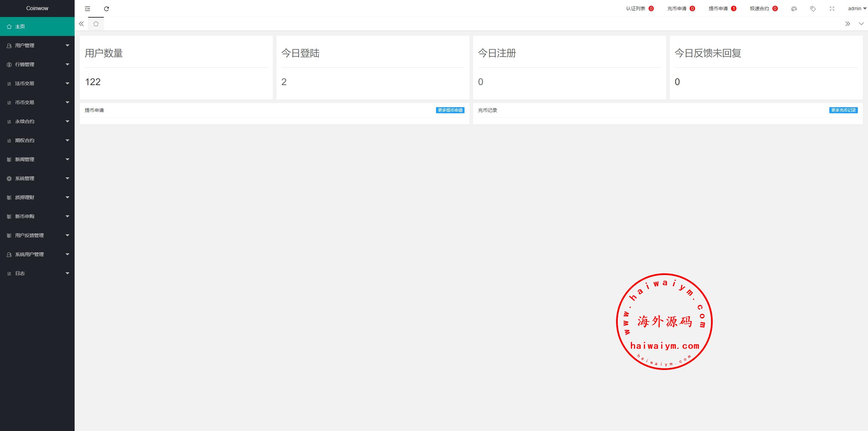Open the tab options down-chevron
Screen dimensions: 868x431
tap(861, 24)
